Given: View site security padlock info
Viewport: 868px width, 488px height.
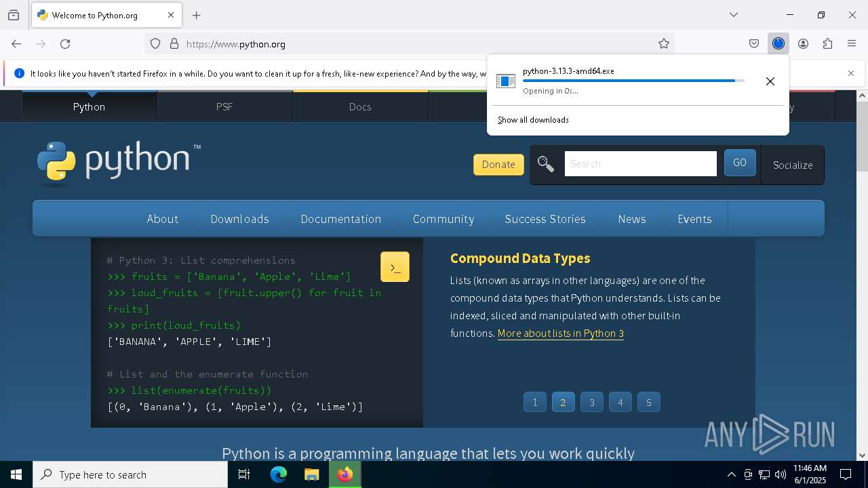Looking at the screenshot, I should pyautogui.click(x=174, y=44).
